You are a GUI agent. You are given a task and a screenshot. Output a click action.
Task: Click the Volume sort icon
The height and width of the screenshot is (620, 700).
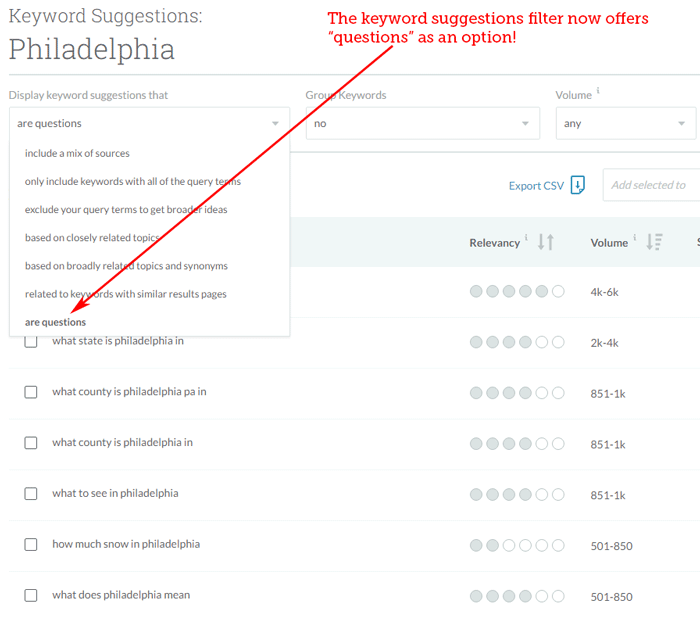pos(655,242)
